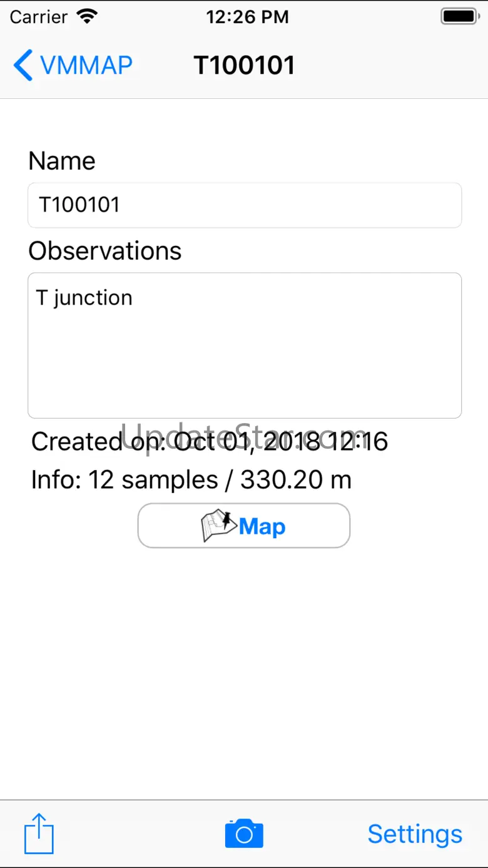Tap the camera icon
Screen dimensions: 488x868
tap(244, 834)
